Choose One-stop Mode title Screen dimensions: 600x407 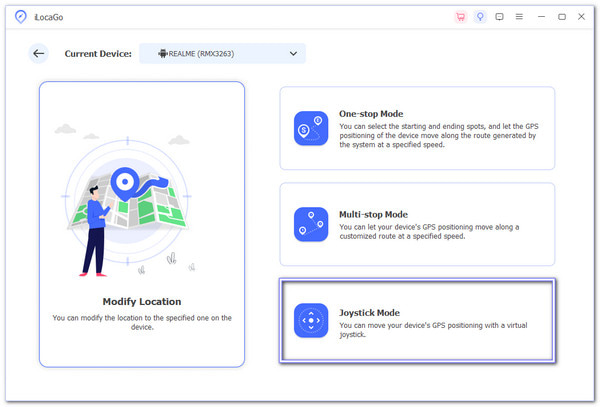point(371,114)
